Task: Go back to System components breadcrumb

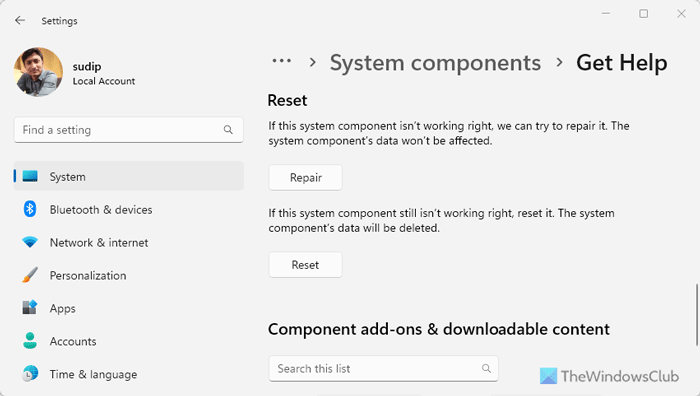Action: point(435,63)
